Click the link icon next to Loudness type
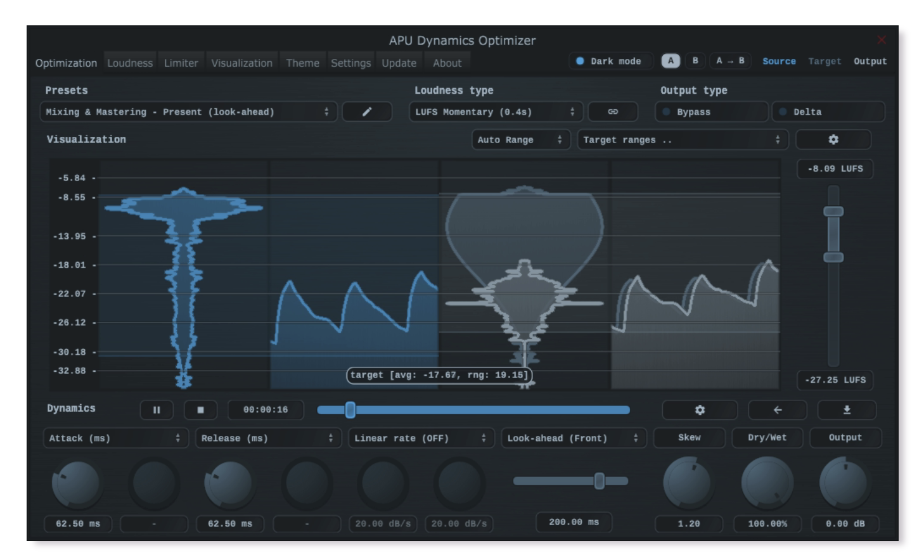The image size is (924, 560). (613, 111)
